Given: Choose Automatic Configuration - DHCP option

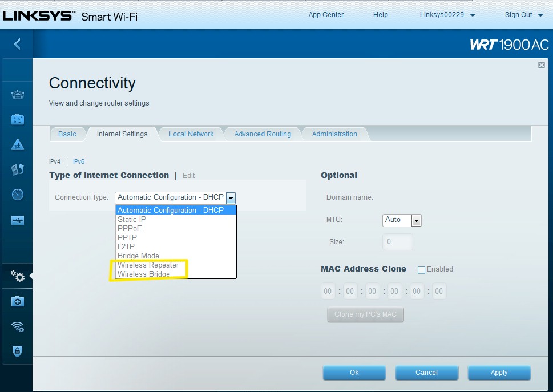Looking at the screenshot, I should [x=176, y=210].
